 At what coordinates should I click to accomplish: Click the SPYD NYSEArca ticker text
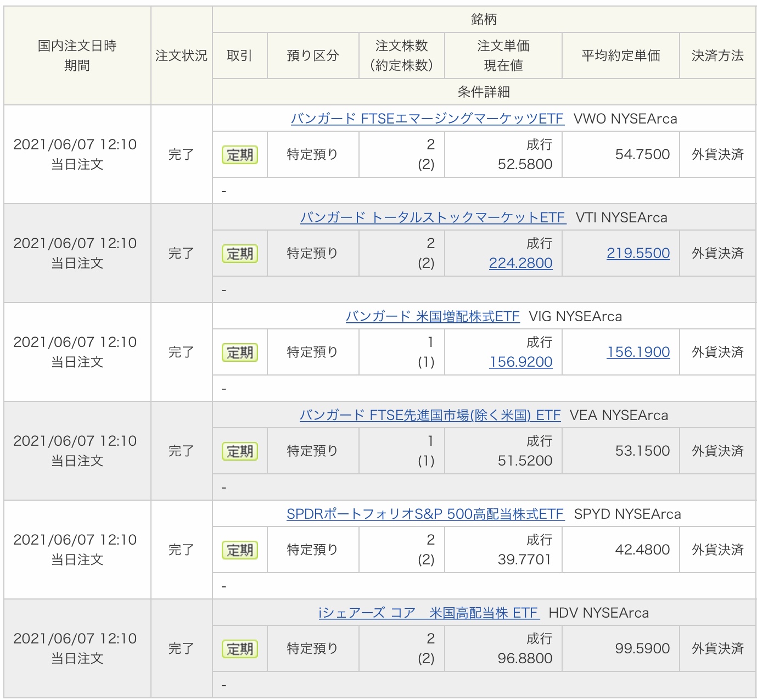pos(627,514)
